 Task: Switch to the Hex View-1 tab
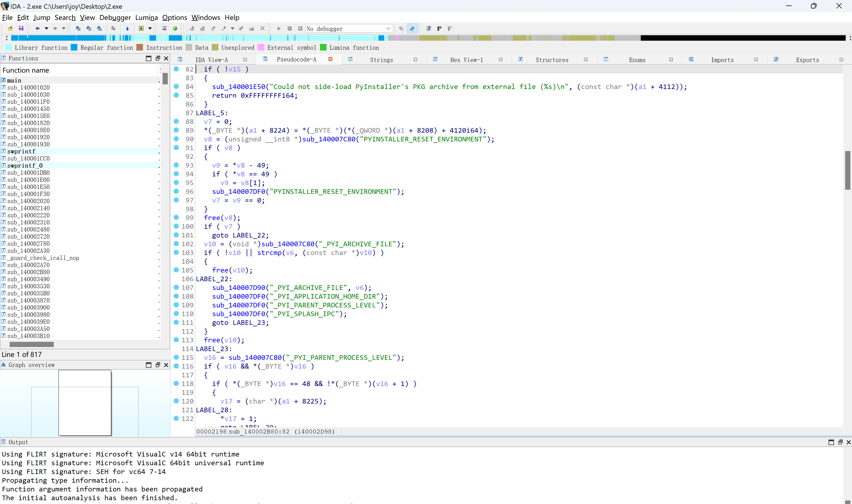[466, 60]
